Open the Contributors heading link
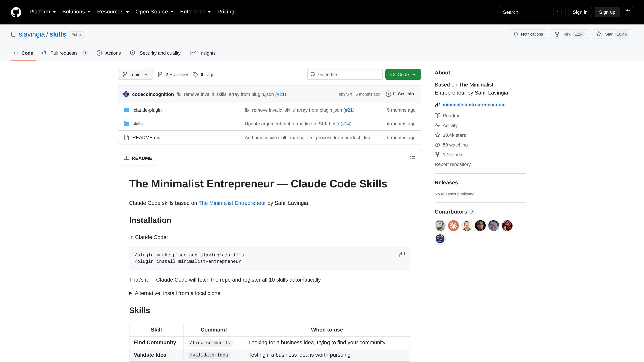The image size is (644, 362). 455,212
